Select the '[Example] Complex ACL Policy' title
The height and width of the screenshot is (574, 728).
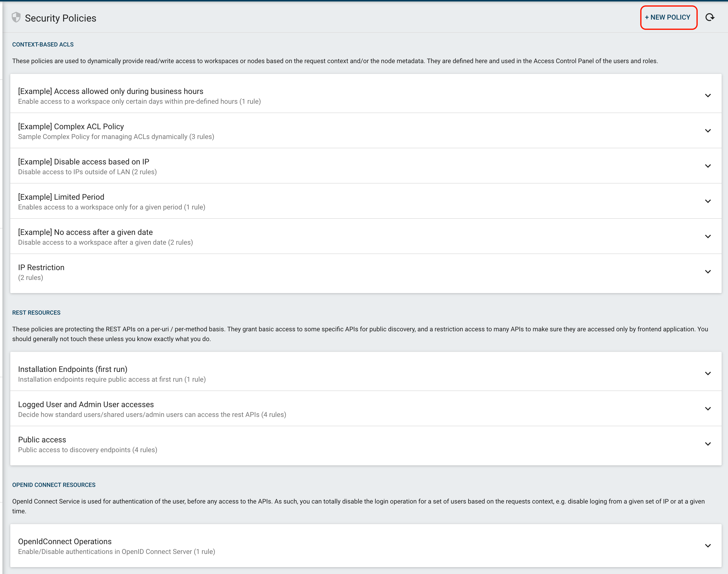pyautogui.click(x=71, y=127)
